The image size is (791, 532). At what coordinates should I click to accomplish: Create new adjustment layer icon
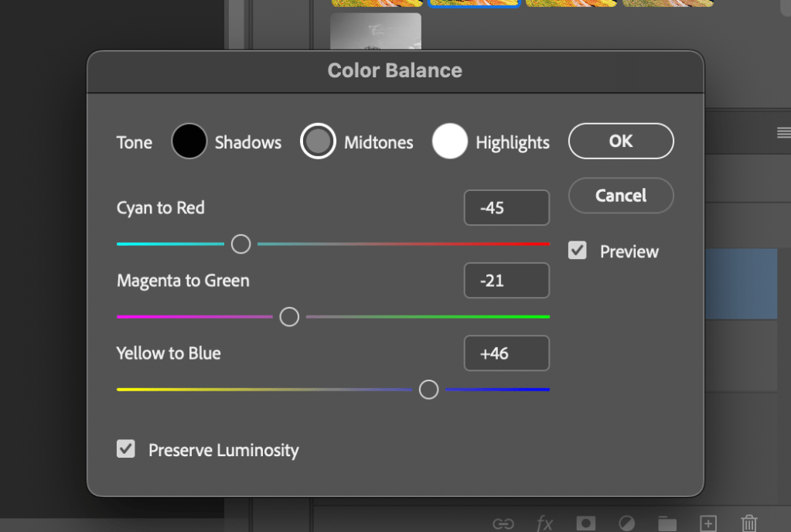click(627, 523)
